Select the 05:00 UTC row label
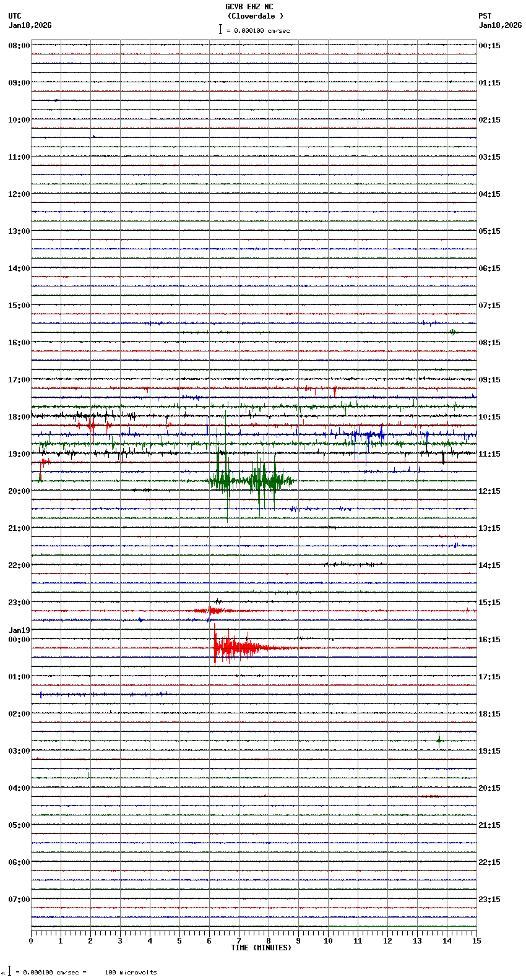This screenshot has width=526, height=980. [19, 825]
